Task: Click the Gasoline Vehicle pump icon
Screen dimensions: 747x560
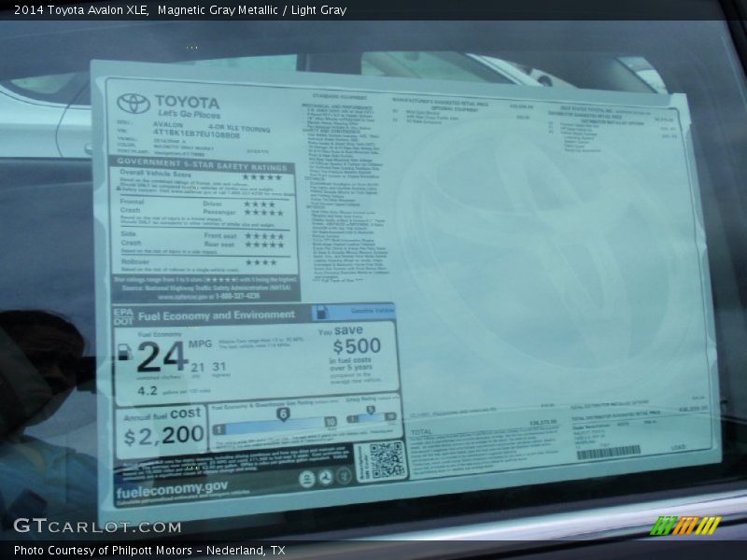Action: point(321,312)
